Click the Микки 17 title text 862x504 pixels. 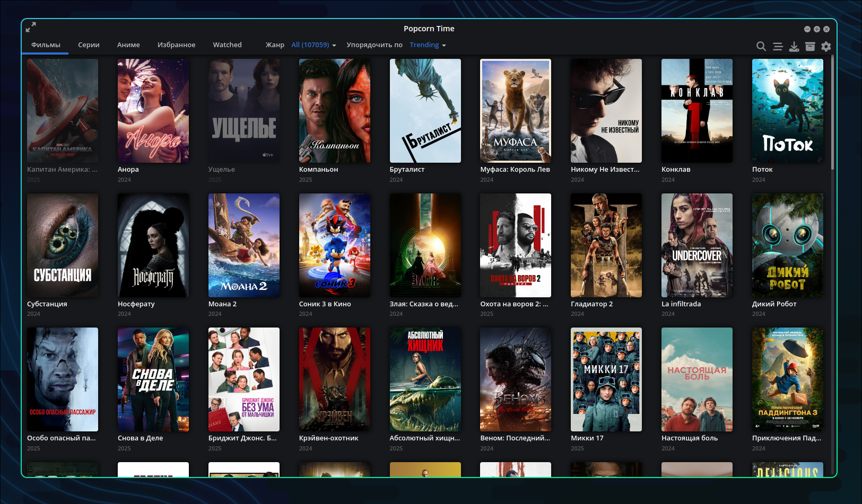[587, 438]
